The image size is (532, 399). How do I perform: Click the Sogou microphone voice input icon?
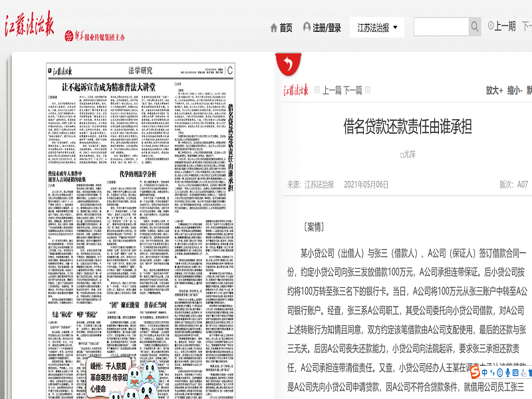[x=507, y=372]
